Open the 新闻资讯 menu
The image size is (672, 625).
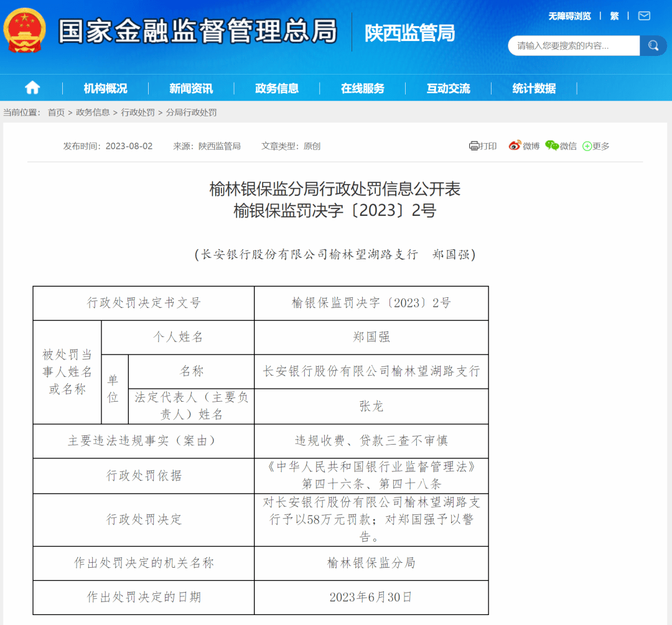click(x=191, y=88)
